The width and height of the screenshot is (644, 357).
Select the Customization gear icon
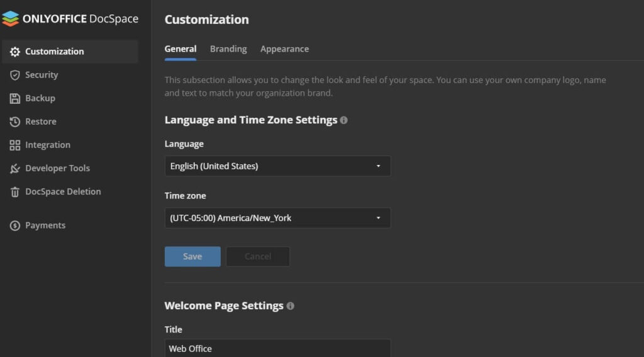tap(15, 52)
